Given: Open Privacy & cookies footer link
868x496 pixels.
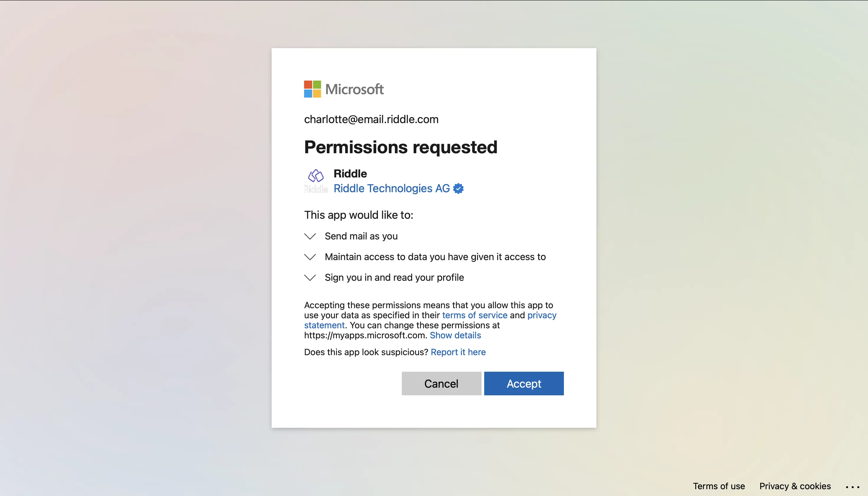Looking at the screenshot, I should (x=795, y=486).
